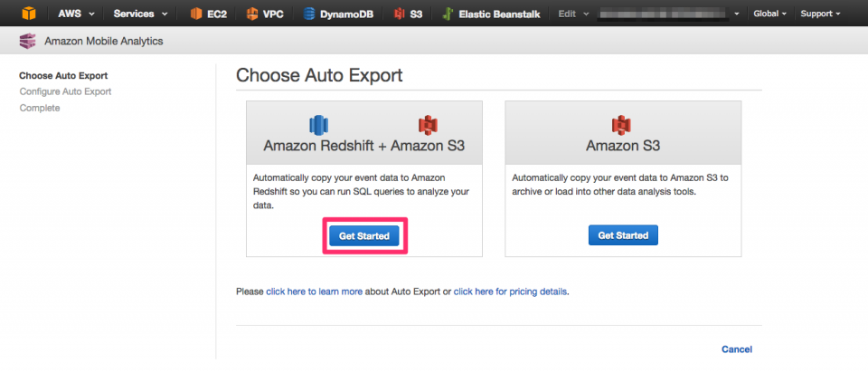Image resolution: width=868 pixels, height=373 pixels.
Task: Cancel the Auto Export setup
Action: 737,349
